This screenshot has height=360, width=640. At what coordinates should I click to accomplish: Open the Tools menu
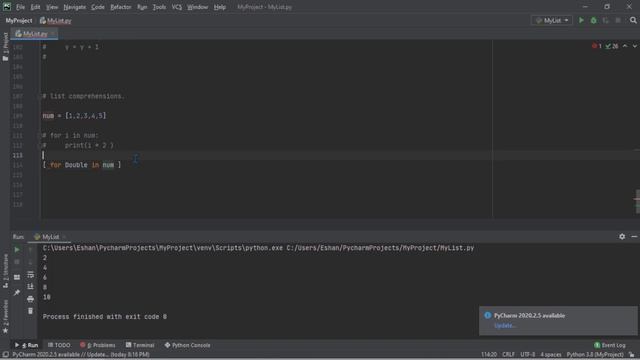[x=159, y=7]
